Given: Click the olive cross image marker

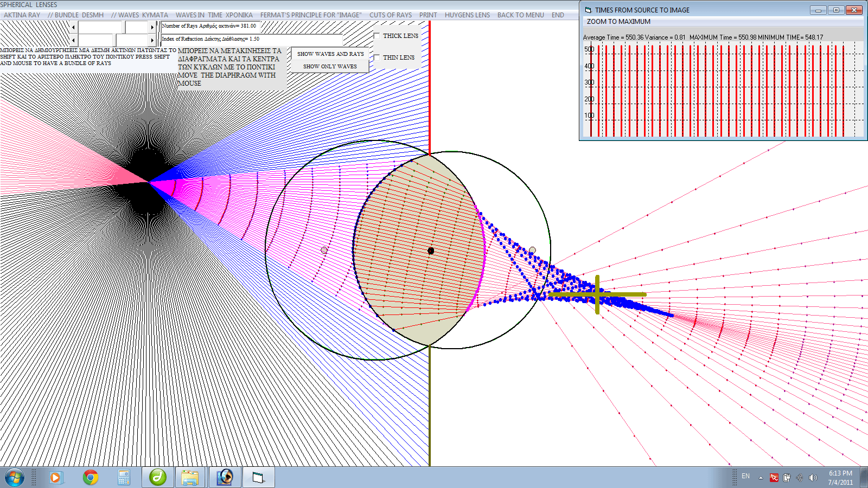Looking at the screenshot, I should click(x=597, y=294).
